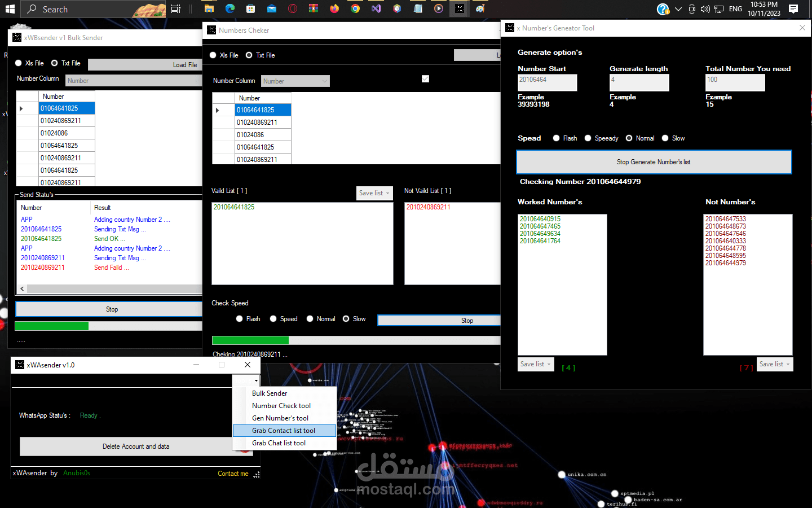Open the notification center icon

[x=793, y=9]
